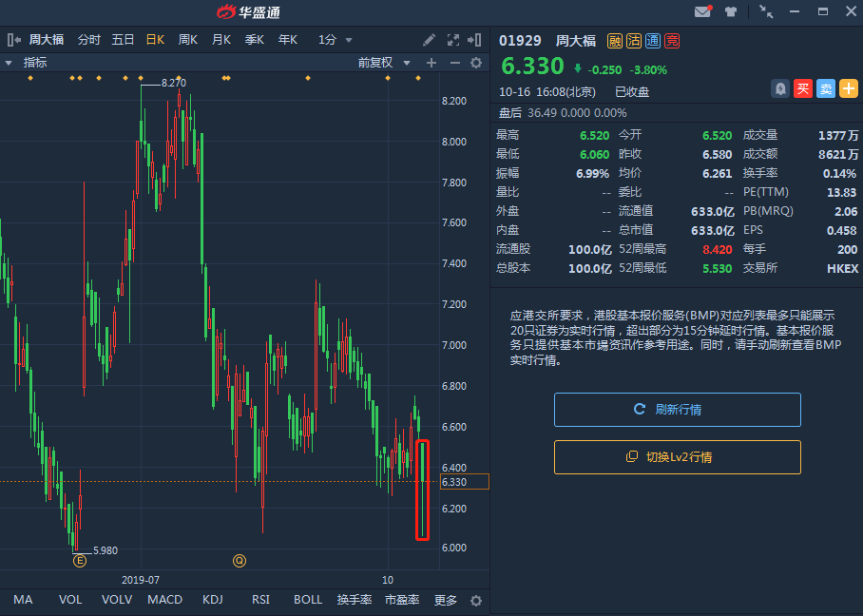863x616 pixels.
Task: Click the PE(TTM) value 13.83
Action: point(841,193)
